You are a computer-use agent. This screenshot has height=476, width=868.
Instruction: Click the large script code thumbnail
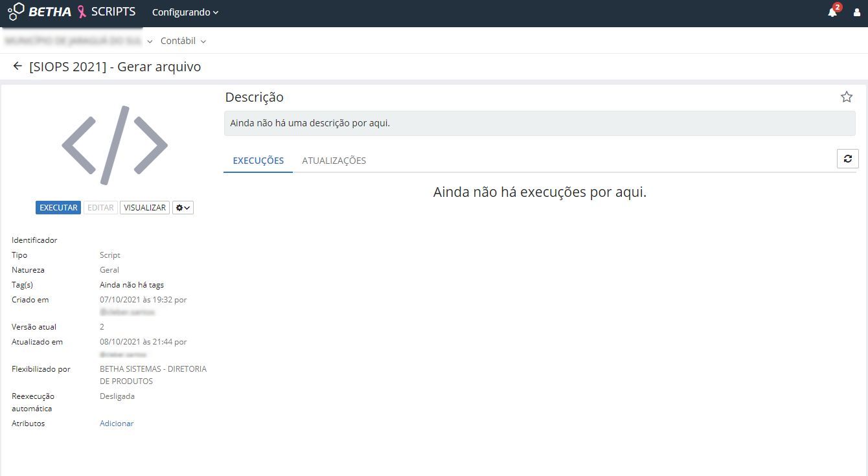click(x=115, y=145)
